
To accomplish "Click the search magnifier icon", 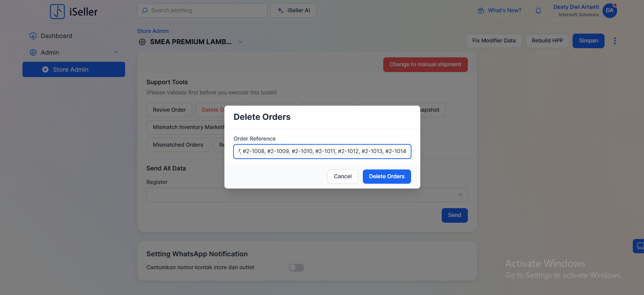I will coord(145,11).
